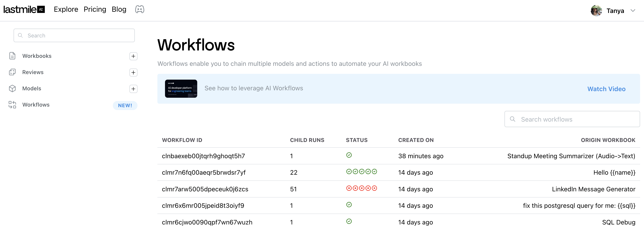
Task: Add a new model with plus button
Action: click(x=133, y=89)
